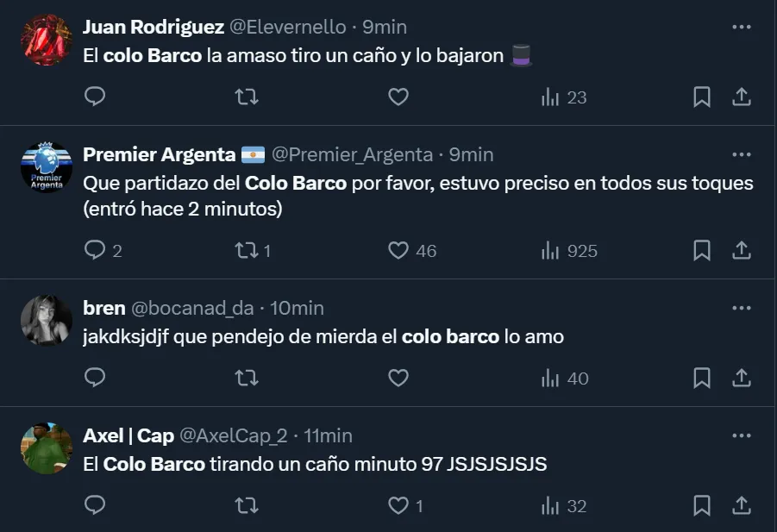The height and width of the screenshot is (532, 777).
Task: View analytics on Axel | Cap's tweet
Action: 563,506
